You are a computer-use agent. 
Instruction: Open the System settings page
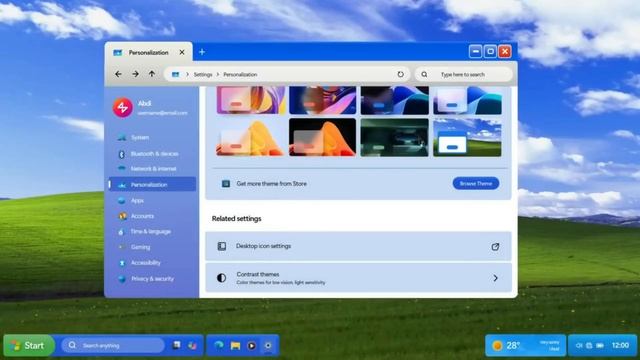tap(152, 138)
